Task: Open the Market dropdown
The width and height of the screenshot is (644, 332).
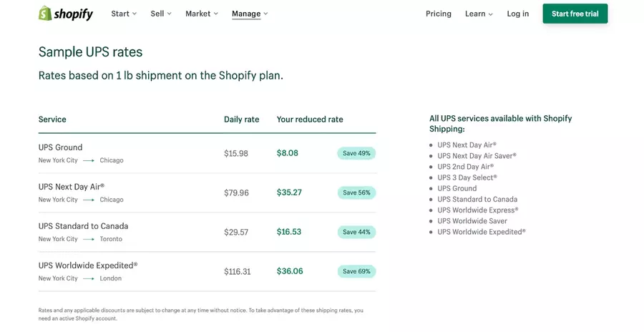Action: point(202,14)
